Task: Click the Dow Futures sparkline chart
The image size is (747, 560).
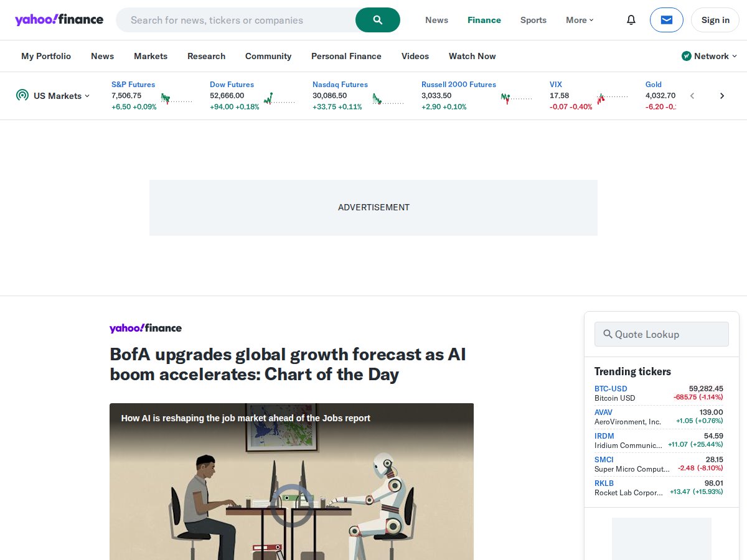Action: point(280,98)
